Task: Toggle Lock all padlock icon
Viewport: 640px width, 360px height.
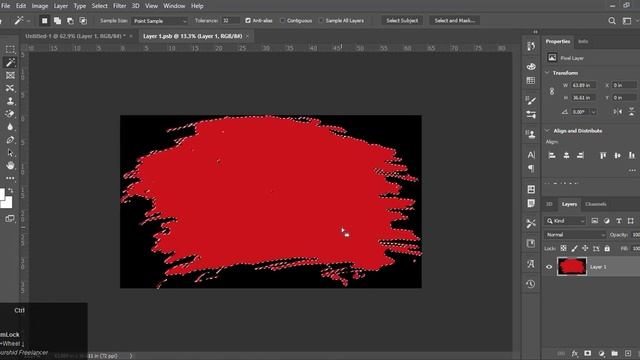Action: pos(607,248)
